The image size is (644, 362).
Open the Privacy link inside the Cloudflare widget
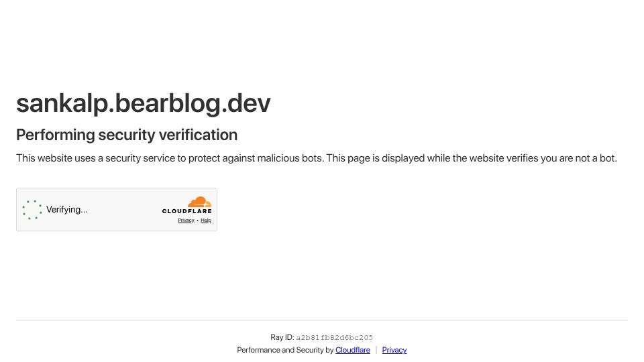[186, 221]
